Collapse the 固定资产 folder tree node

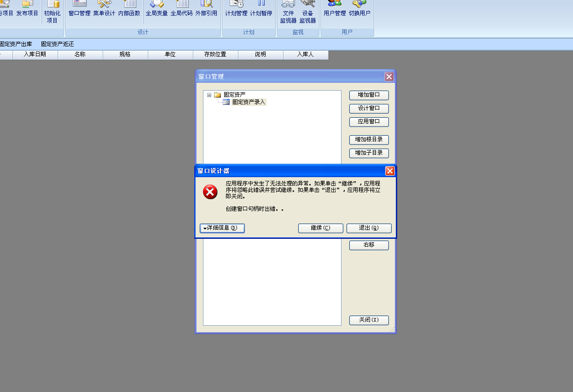pyautogui.click(x=209, y=95)
